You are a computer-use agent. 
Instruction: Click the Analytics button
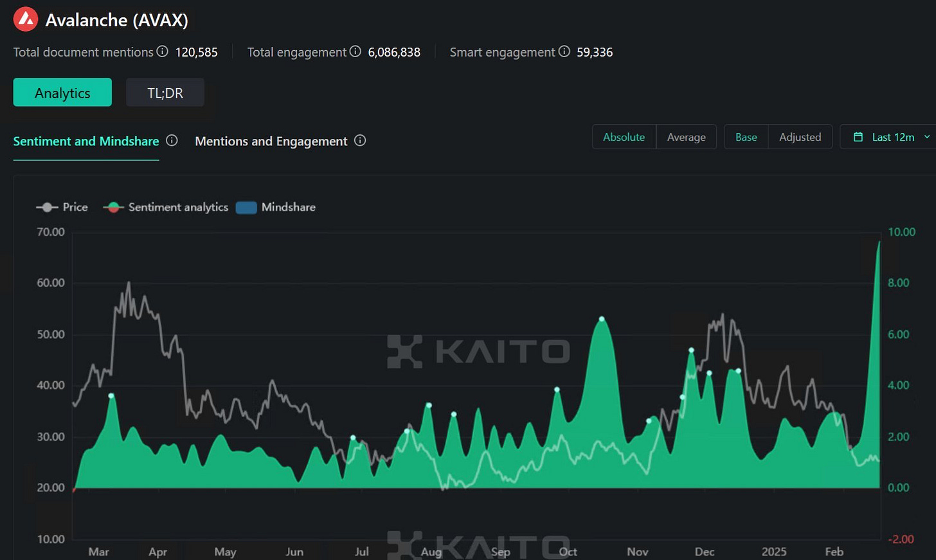coord(62,93)
